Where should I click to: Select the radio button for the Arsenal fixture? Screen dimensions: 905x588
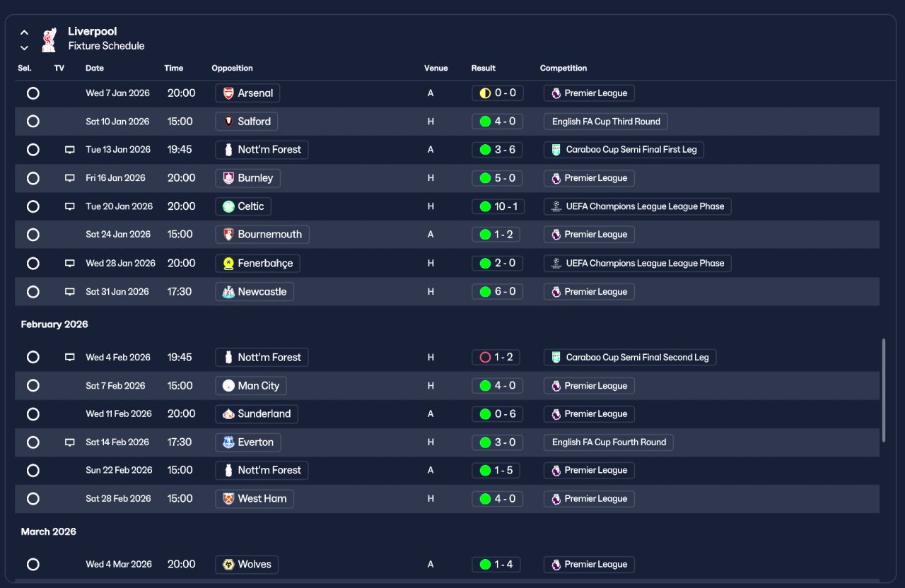(33, 93)
